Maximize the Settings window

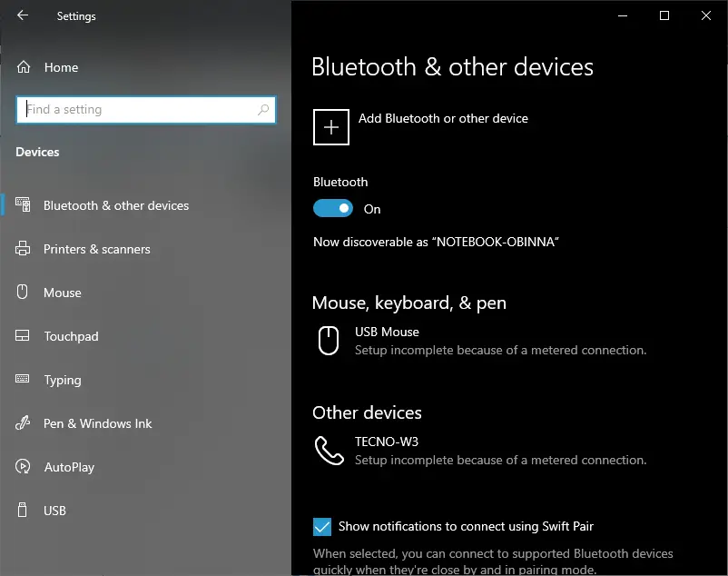pos(664,15)
